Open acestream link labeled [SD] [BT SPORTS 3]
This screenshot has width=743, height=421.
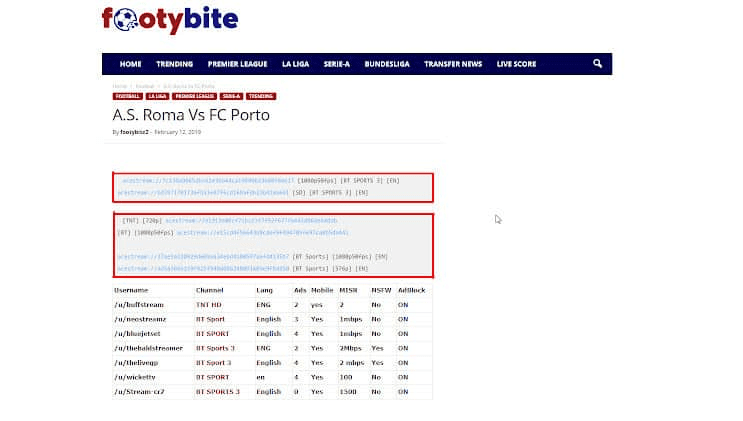tap(203, 192)
